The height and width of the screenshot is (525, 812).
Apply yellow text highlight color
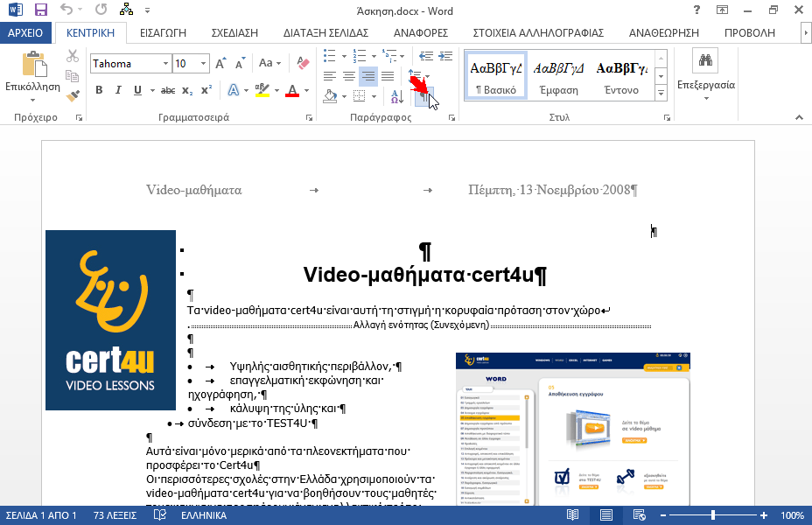[262, 91]
